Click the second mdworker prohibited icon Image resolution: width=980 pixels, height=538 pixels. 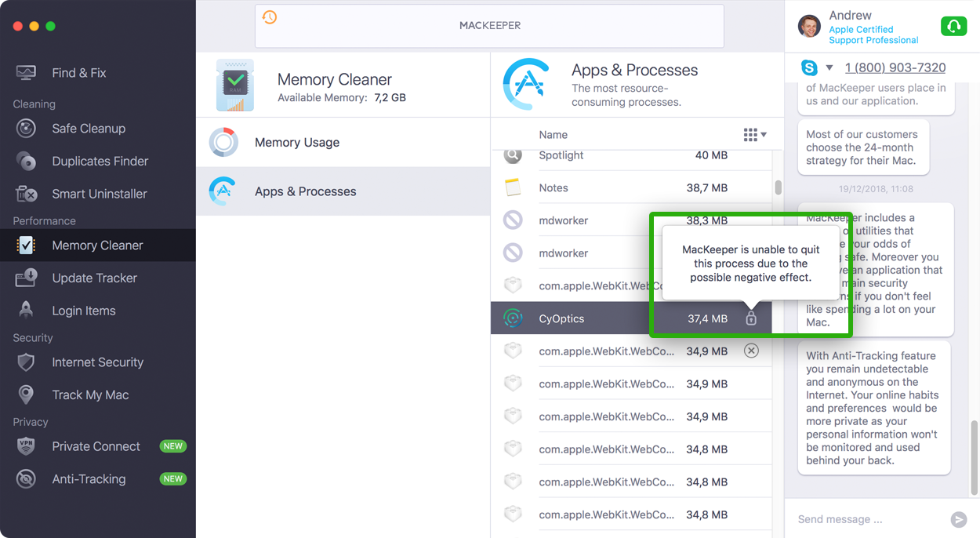[513, 253]
